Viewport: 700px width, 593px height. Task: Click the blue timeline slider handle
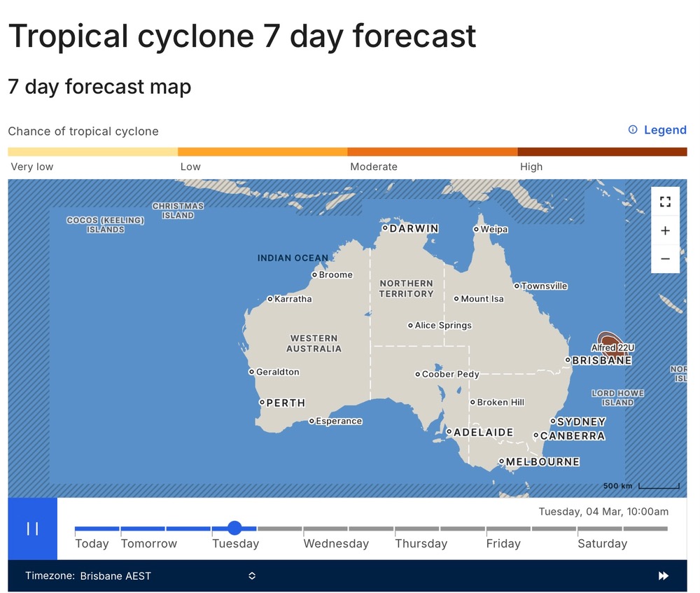pyautogui.click(x=234, y=528)
